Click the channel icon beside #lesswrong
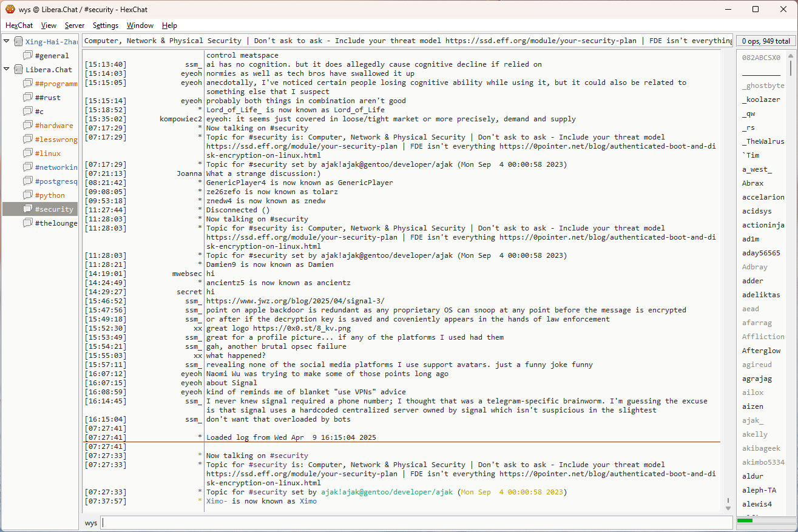This screenshot has height=532, width=798. [x=28, y=139]
